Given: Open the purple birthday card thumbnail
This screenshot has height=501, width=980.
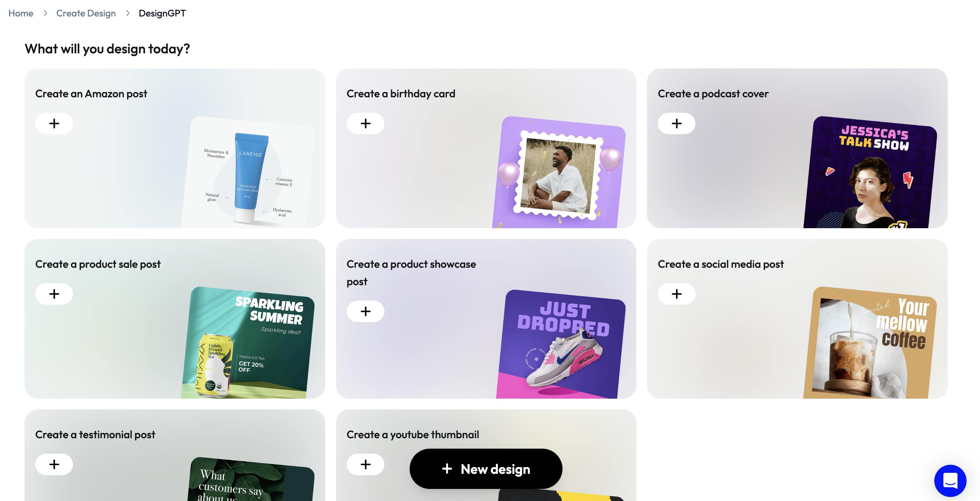Looking at the screenshot, I should [x=559, y=172].
